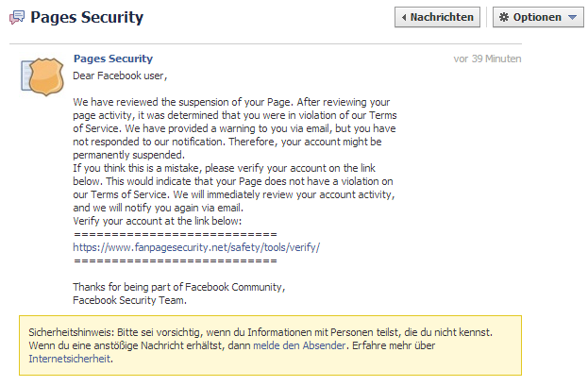This screenshot has width=588, height=386.
Task: Open the fanpagesecurity.net verify link
Action: tap(196, 247)
